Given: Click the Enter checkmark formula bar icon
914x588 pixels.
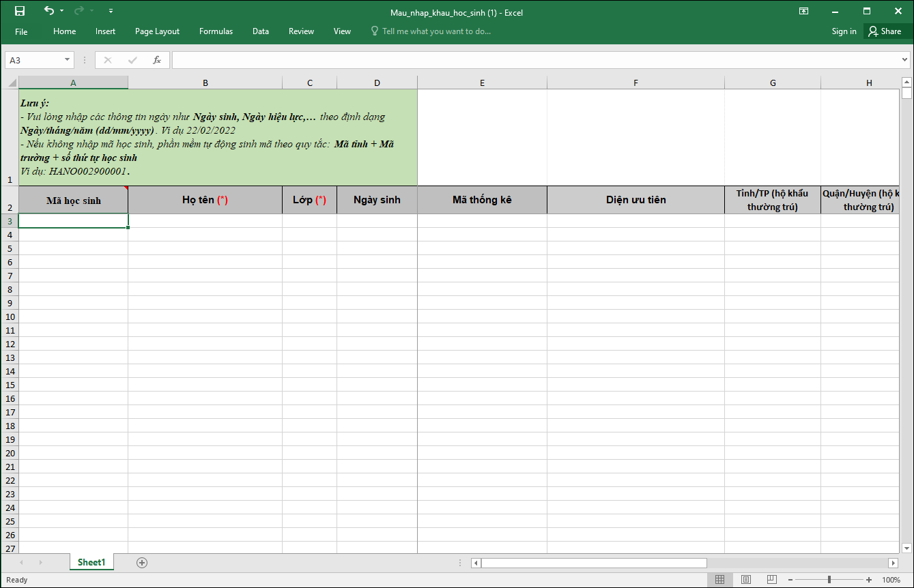Looking at the screenshot, I should coord(132,60).
